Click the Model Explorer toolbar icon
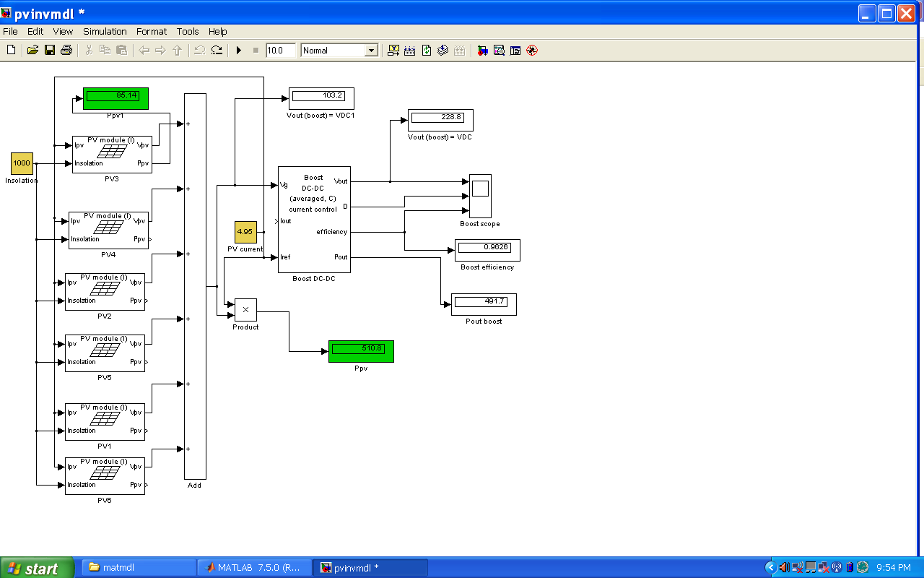This screenshot has height=578, width=924. click(x=499, y=51)
